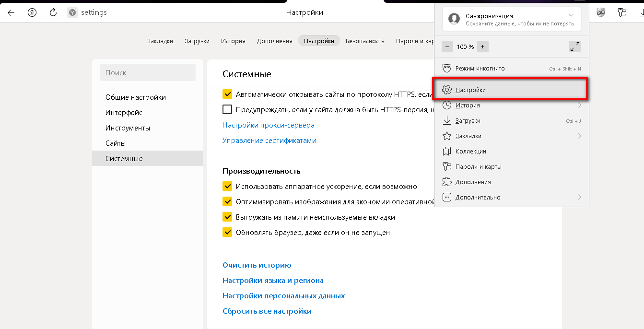The width and height of the screenshot is (644, 329).
Task: Open Passwords and cards menu entry
Action: tap(478, 167)
